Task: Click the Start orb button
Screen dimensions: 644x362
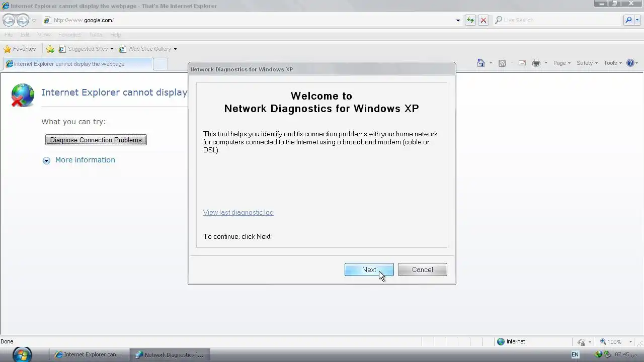Action: tap(22, 354)
